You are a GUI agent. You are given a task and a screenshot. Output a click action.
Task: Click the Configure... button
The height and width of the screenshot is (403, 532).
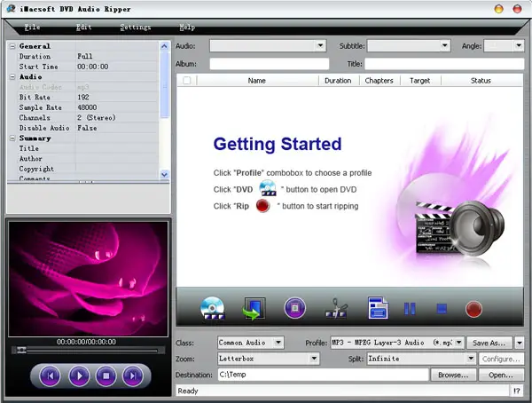pos(501,359)
